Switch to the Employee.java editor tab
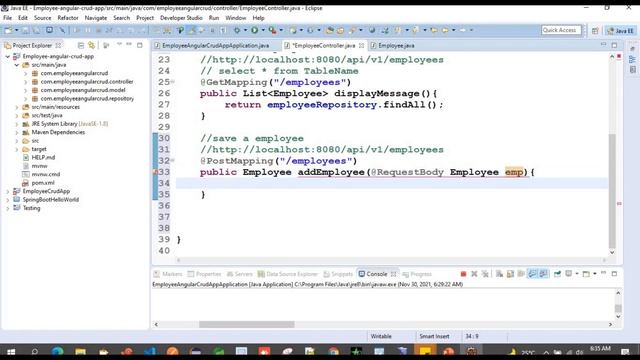The image size is (640, 360). pyautogui.click(x=396, y=45)
